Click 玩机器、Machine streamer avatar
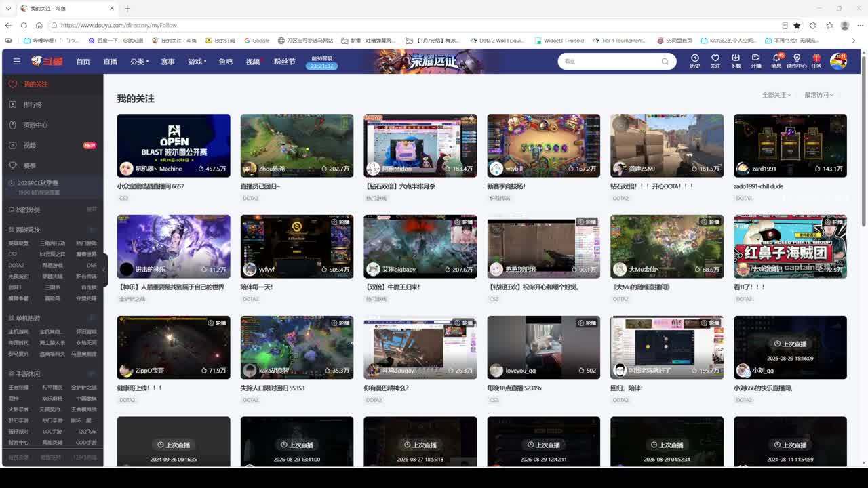The height and width of the screenshot is (488, 868). click(126, 169)
